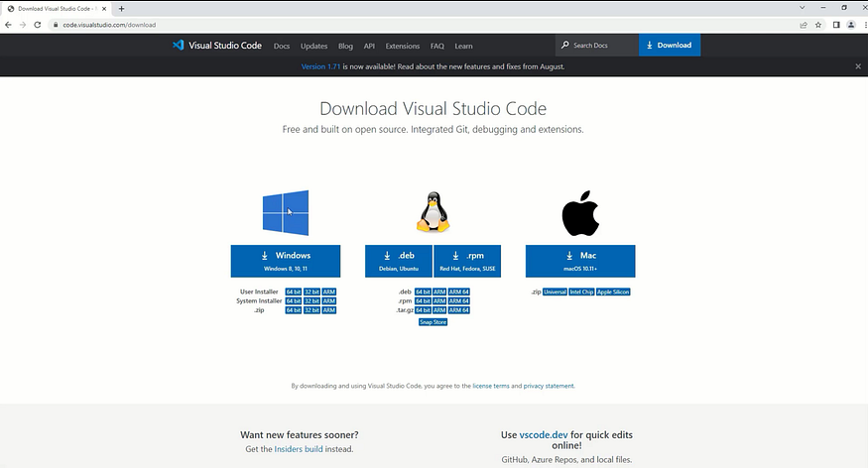The height and width of the screenshot is (468, 868).
Task: Click the Visual Studio Code logo icon
Action: point(178,46)
